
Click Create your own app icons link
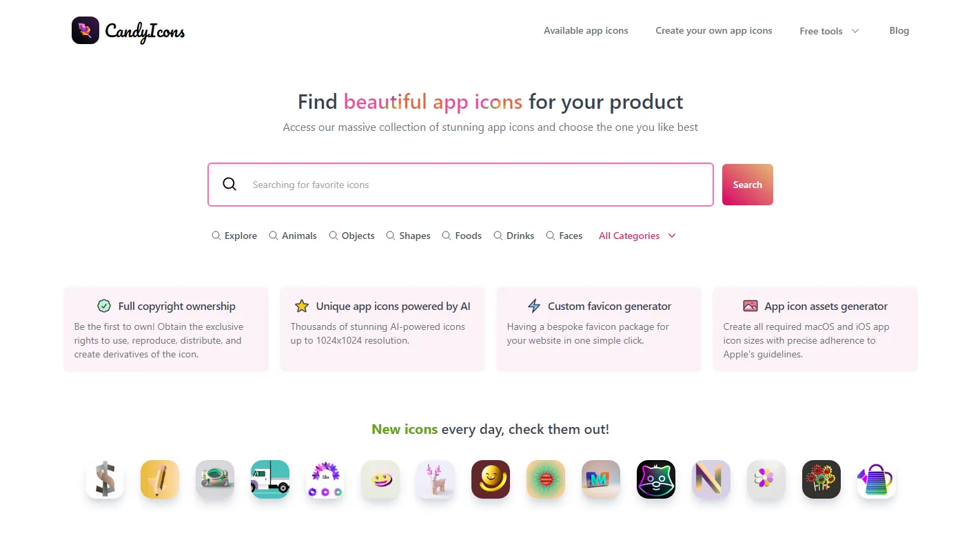714,30
